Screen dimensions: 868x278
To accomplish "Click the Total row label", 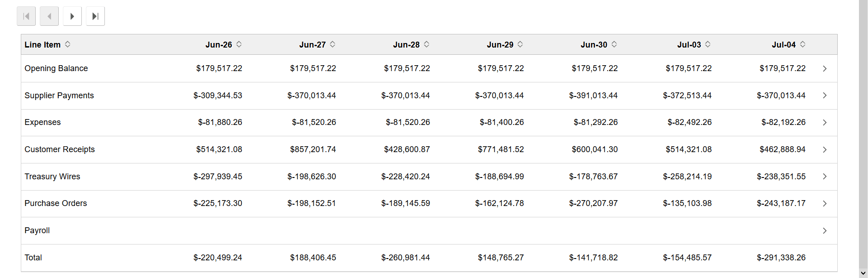I will pos(33,257).
